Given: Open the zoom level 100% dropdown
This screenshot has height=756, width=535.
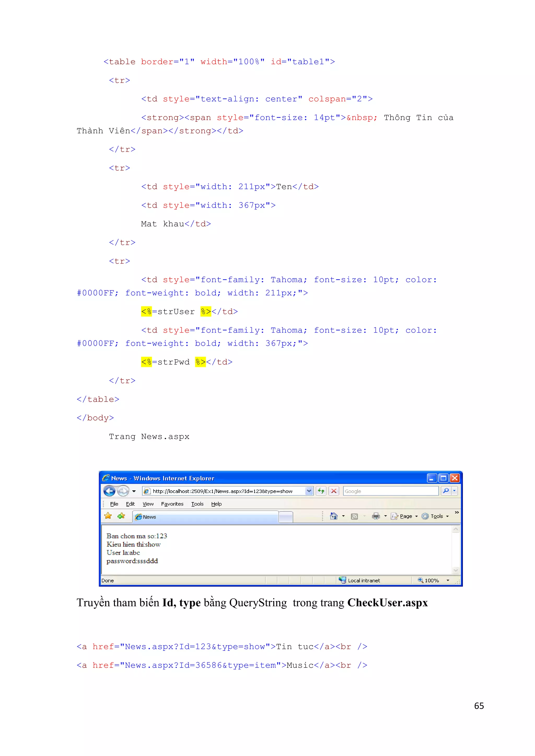Looking at the screenshot, I should [448, 580].
